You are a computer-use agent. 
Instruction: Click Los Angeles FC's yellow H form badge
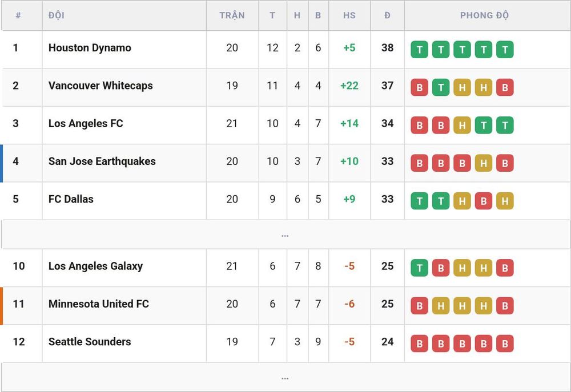coord(462,125)
